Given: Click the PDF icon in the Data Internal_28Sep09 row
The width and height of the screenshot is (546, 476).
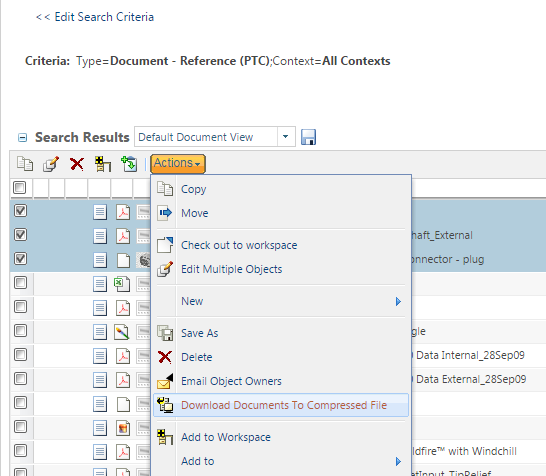Looking at the screenshot, I should (x=123, y=356).
